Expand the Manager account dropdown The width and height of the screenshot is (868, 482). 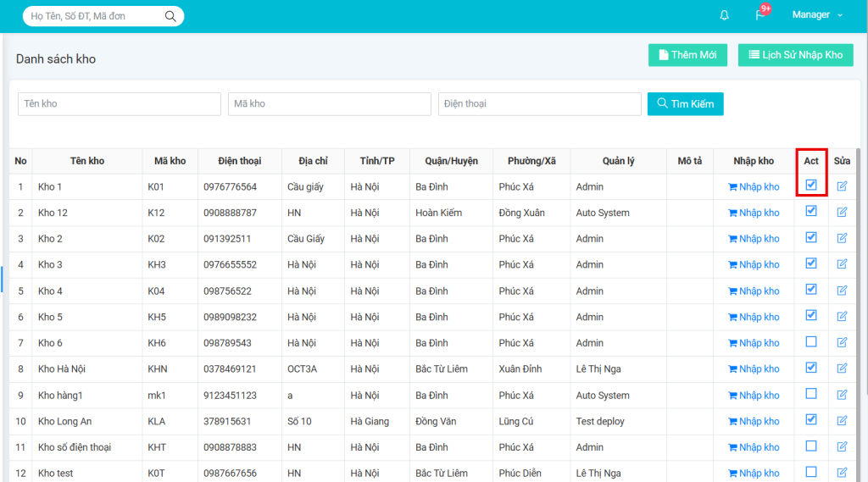(x=817, y=15)
